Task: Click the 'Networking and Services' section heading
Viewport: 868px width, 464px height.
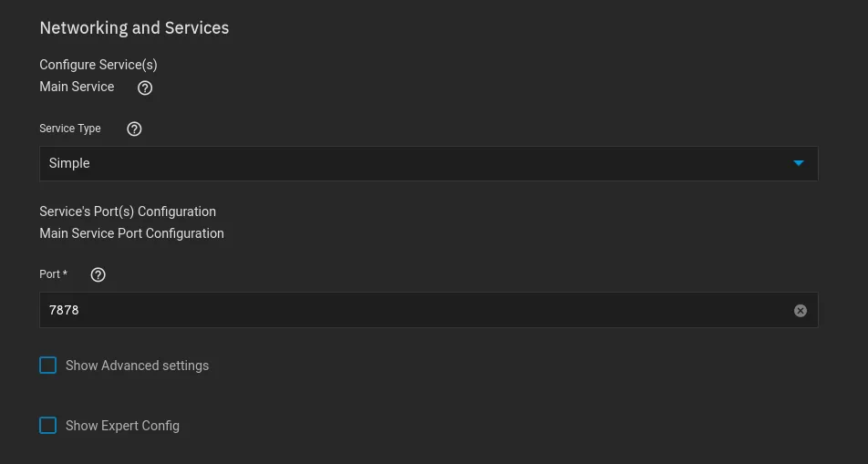Action: coord(134,28)
